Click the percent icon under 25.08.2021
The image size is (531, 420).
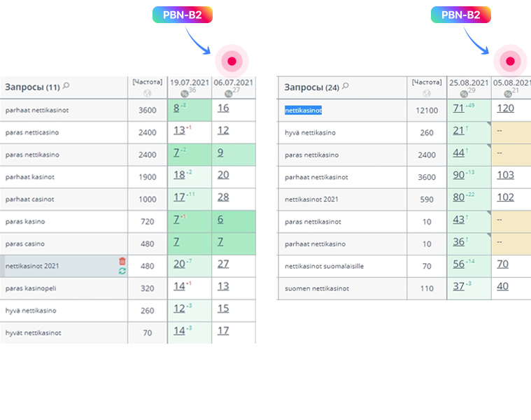tap(463, 93)
